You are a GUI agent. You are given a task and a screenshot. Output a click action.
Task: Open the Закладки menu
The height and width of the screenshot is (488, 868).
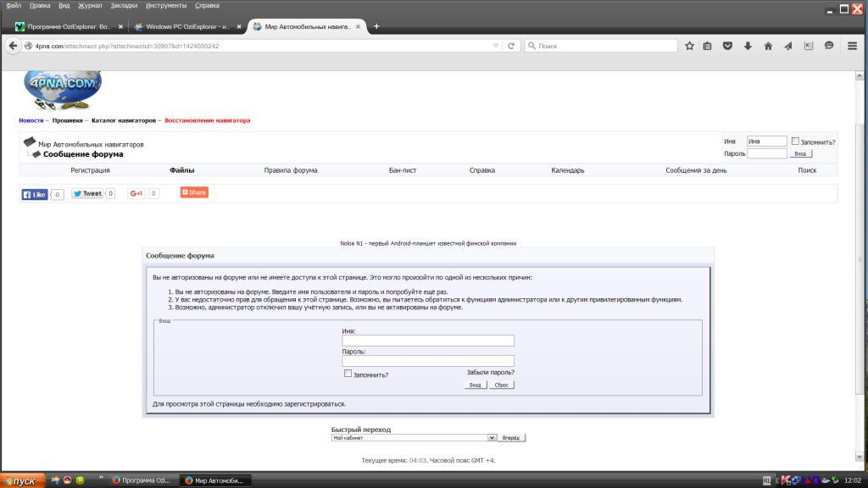[123, 5]
